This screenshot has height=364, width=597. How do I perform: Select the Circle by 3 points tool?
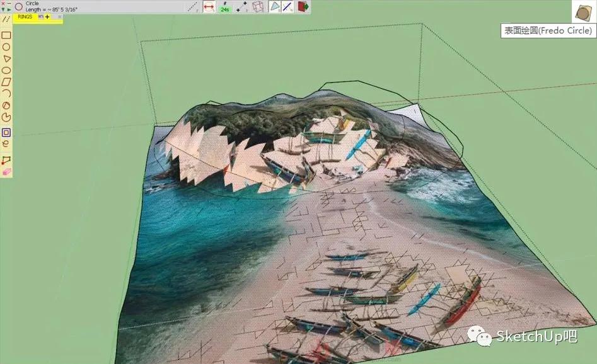pyautogui.click(x=6, y=105)
